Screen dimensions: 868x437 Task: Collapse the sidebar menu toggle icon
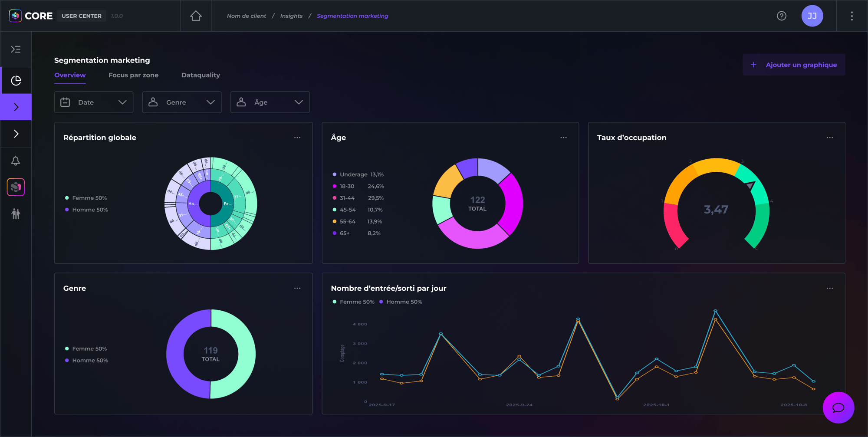click(x=16, y=49)
